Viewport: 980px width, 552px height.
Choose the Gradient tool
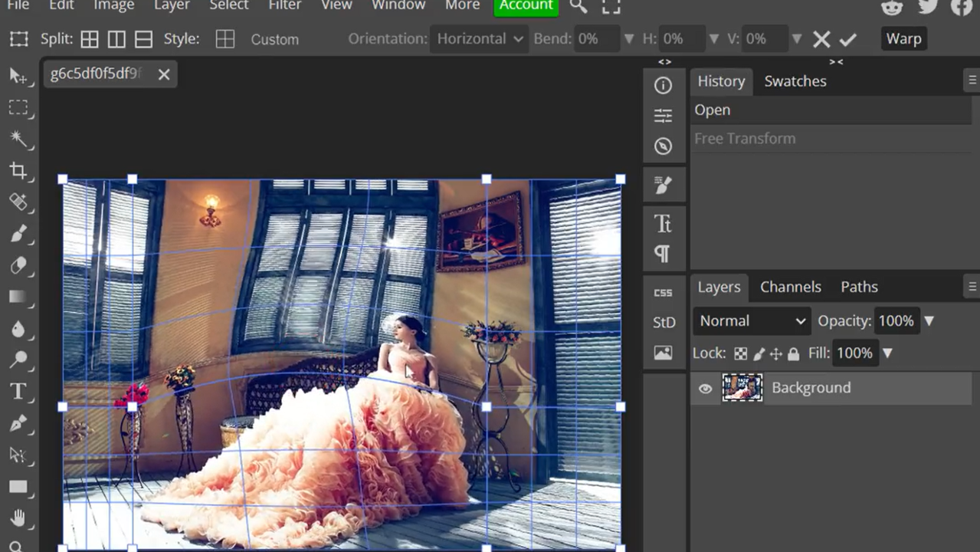click(x=18, y=297)
